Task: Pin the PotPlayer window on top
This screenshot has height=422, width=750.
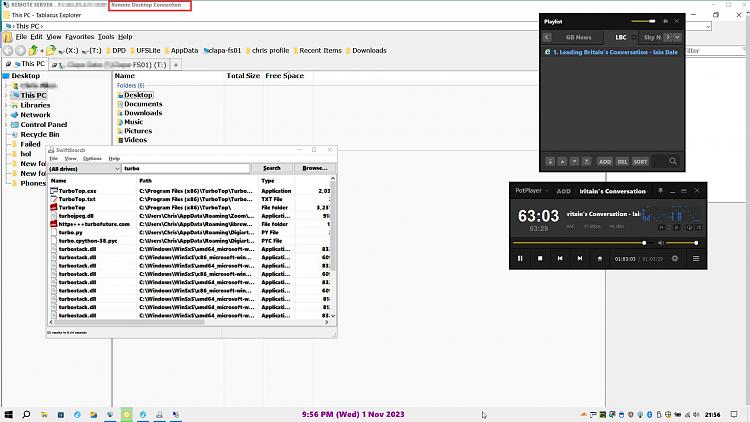Action: [661, 191]
